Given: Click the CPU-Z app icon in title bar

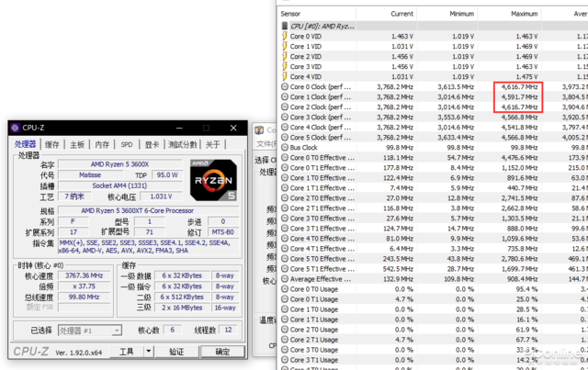Looking at the screenshot, I should click(x=15, y=128).
